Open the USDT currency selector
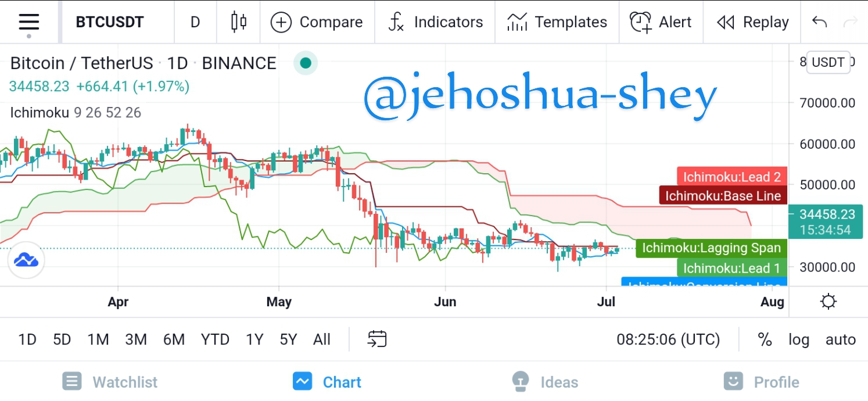The image size is (868, 401). click(828, 62)
